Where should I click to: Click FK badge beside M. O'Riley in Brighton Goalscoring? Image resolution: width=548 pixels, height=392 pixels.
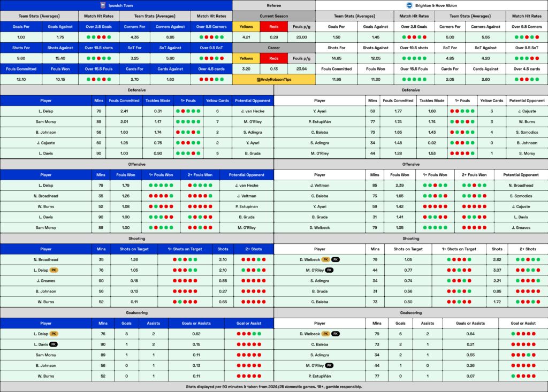point(329,365)
